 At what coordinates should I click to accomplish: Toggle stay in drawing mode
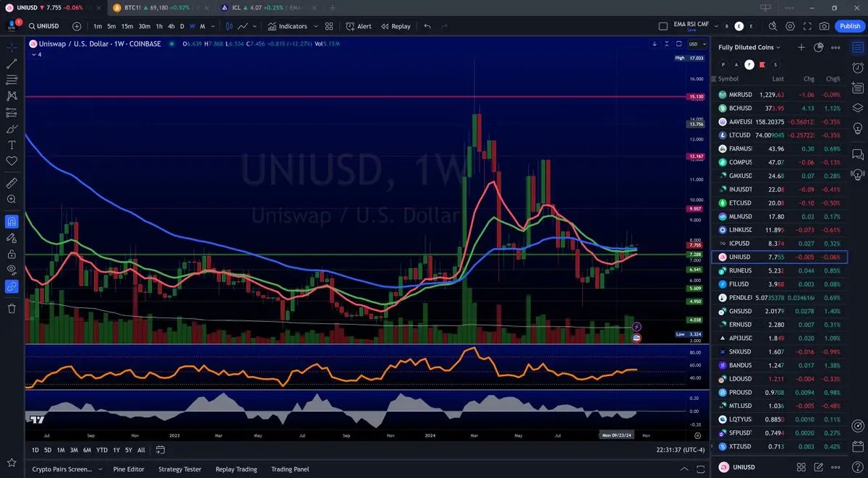(x=12, y=237)
